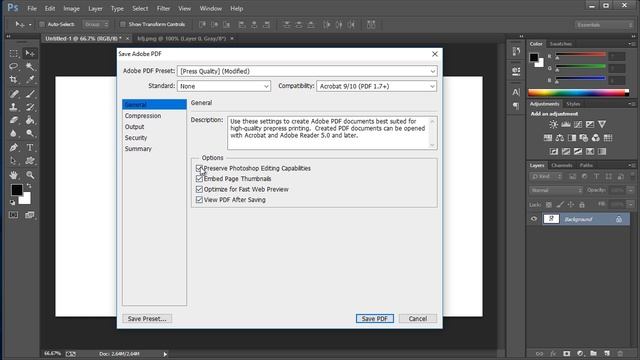The image size is (640, 360).
Task: Switch to the Styles tab
Action: click(x=573, y=104)
